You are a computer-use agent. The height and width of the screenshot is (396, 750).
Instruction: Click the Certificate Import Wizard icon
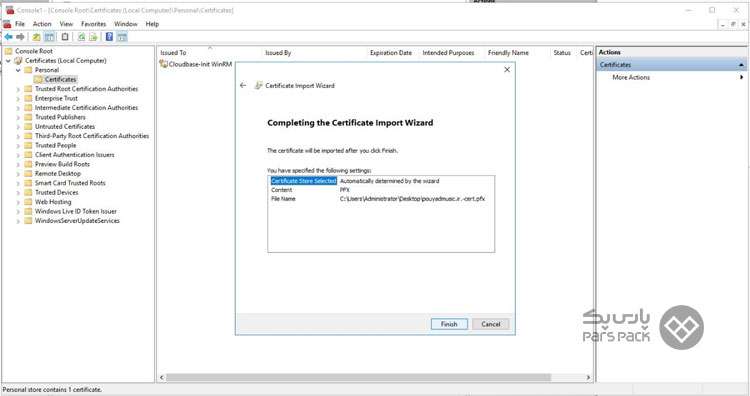click(x=258, y=86)
